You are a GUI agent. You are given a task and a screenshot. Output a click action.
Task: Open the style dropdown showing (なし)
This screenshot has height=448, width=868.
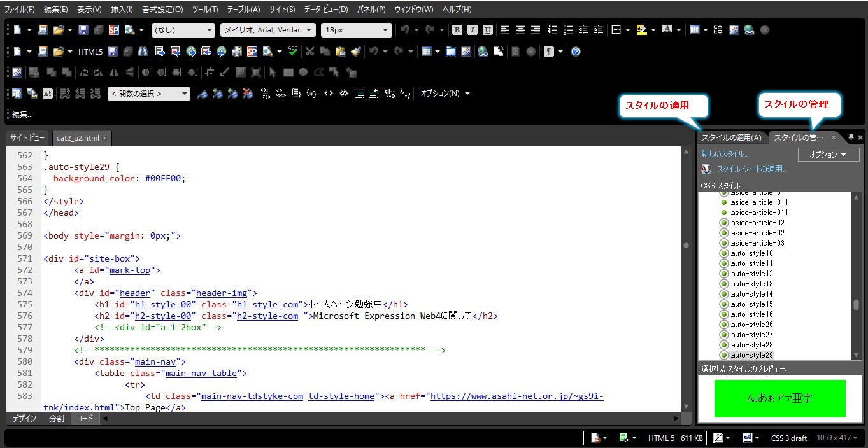pyautogui.click(x=183, y=30)
